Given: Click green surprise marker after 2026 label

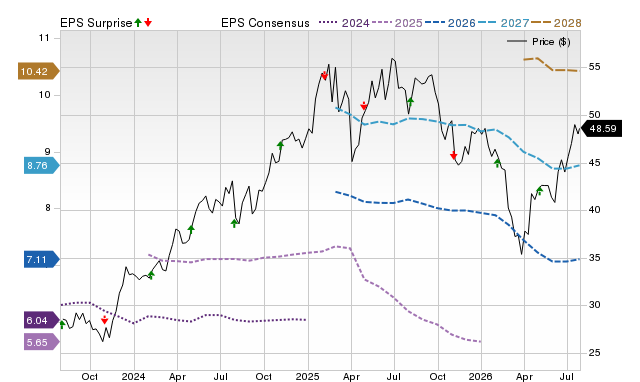Looking at the screenshot, I should tap(497, 163).
